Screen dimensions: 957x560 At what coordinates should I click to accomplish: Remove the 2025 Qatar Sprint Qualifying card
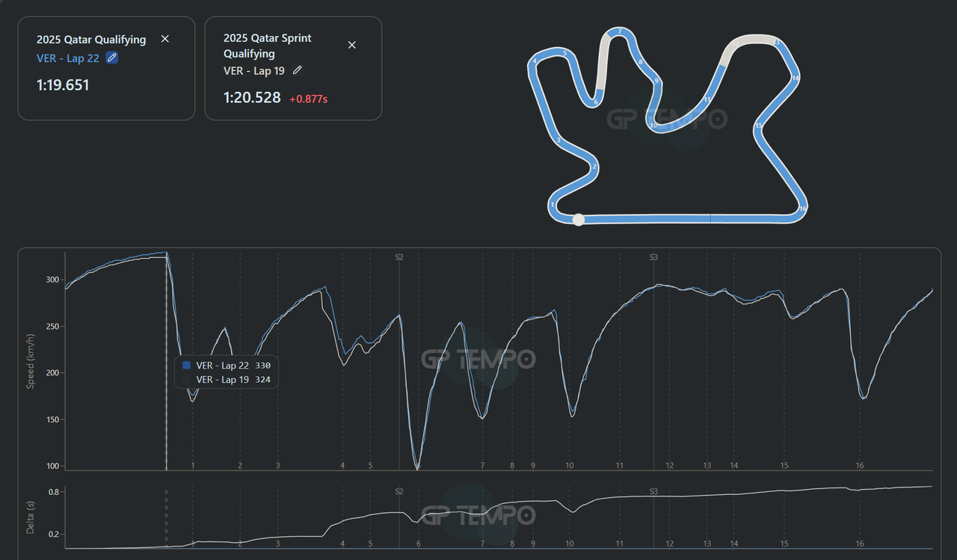[352, 45]
